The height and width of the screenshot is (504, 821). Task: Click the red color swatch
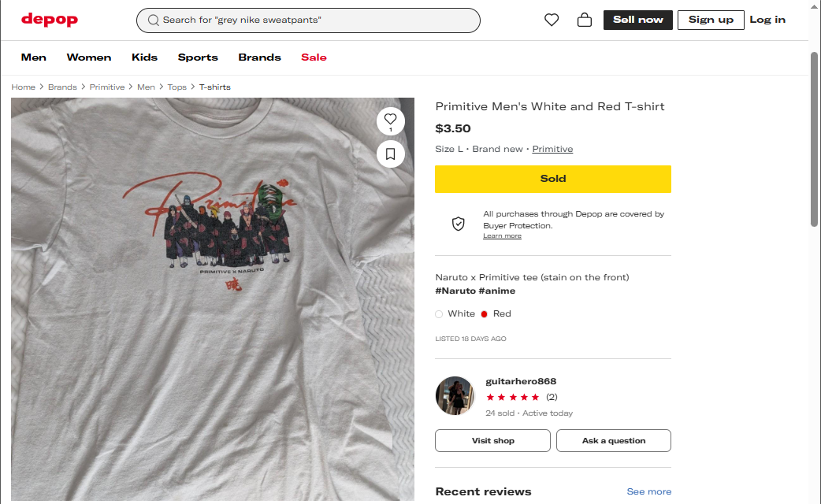[485, 313]
